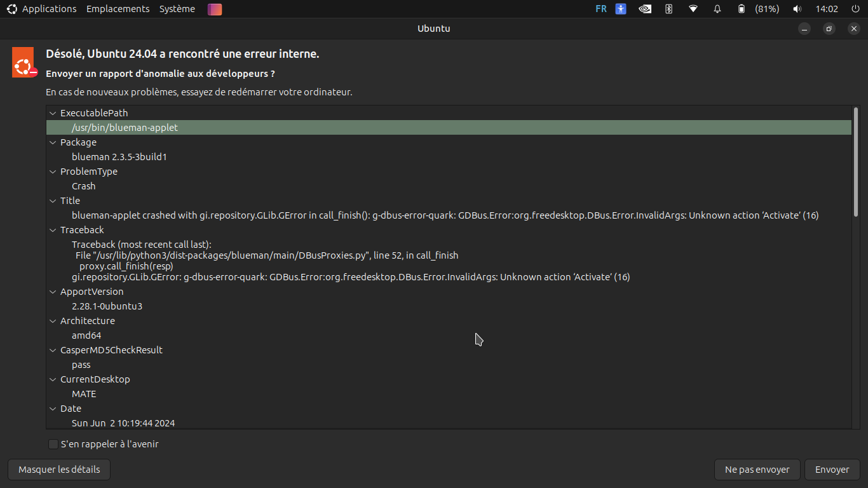Screen dimensions: 868x488
Task: Select the row starting 'blueman-applet crashed with'
Action: coord(449,215)
